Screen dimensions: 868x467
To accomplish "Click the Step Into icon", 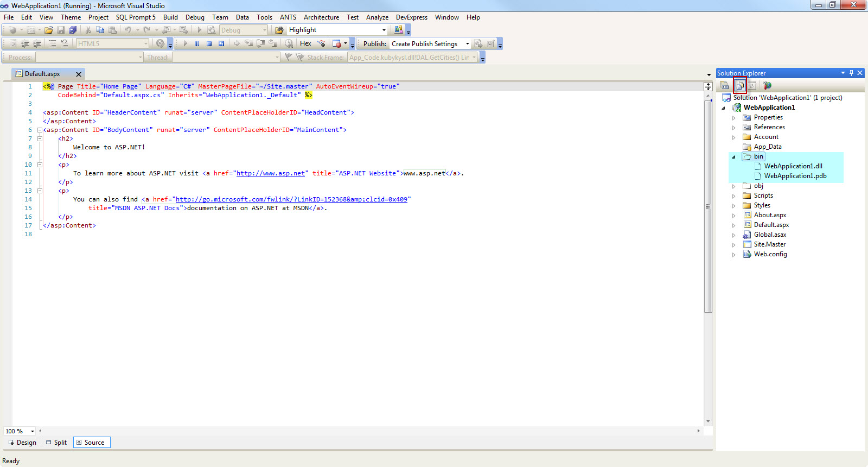I will (x=248, y=43).
